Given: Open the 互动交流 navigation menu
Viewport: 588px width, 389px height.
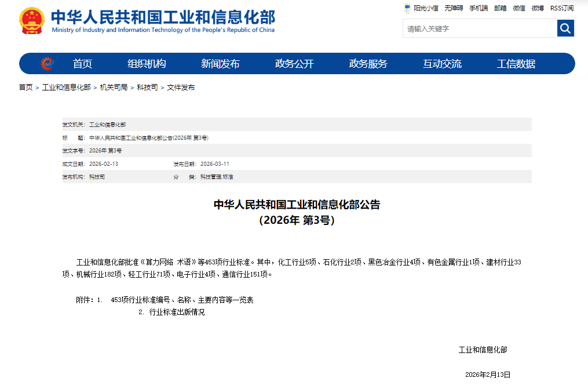Looking at the screenshot, I should coord(443,63).
